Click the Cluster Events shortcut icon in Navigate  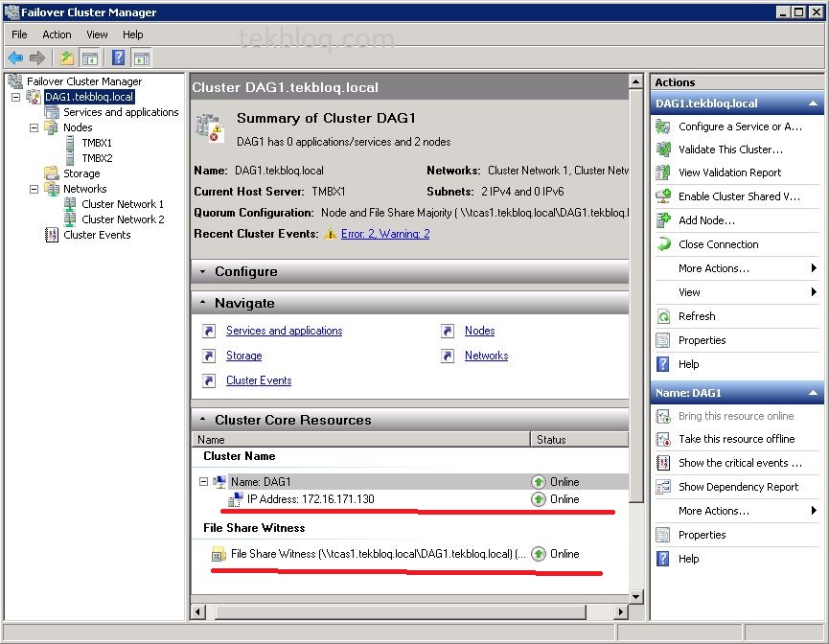(x=209, y=380)
